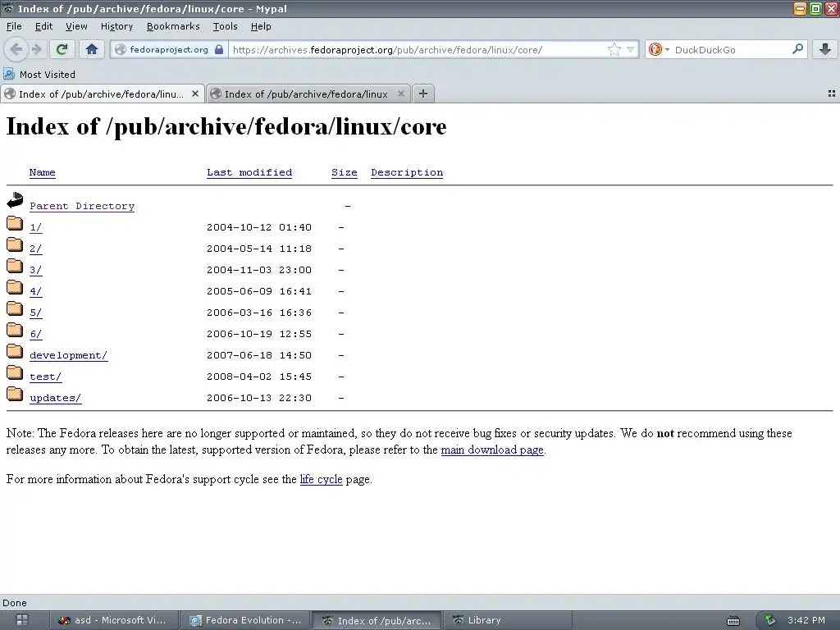Click the tab groups icon at right
The width and height of the screenshot is (840, 630).
point(832,94)
